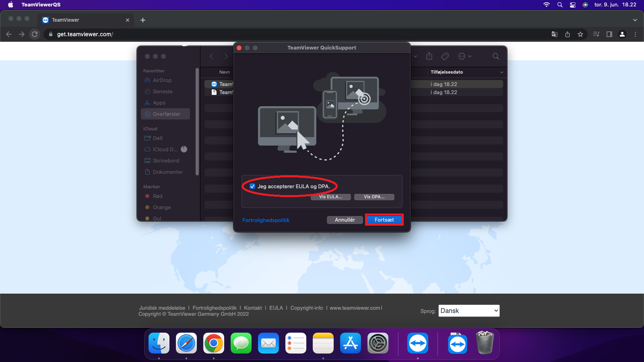Screen dimensions: 644x362
Task: Go back in Chrome
Action: click(9, 34)
